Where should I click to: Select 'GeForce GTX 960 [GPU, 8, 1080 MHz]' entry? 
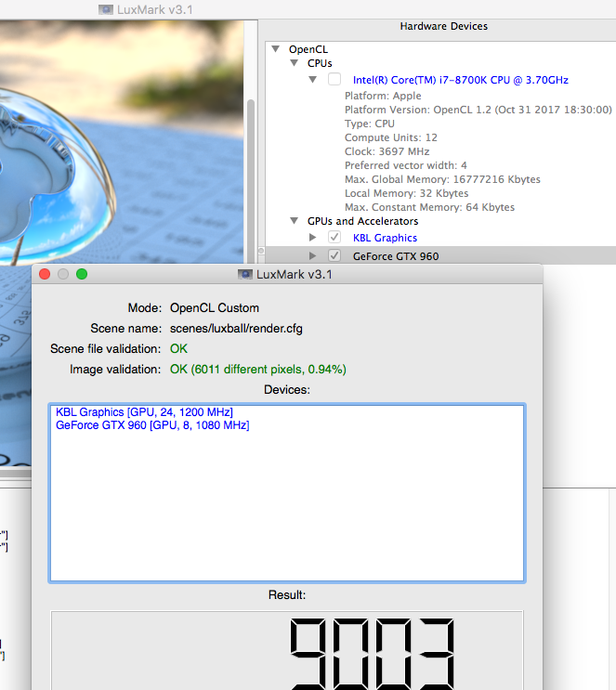pyautogui.click(x=152, y=425)
